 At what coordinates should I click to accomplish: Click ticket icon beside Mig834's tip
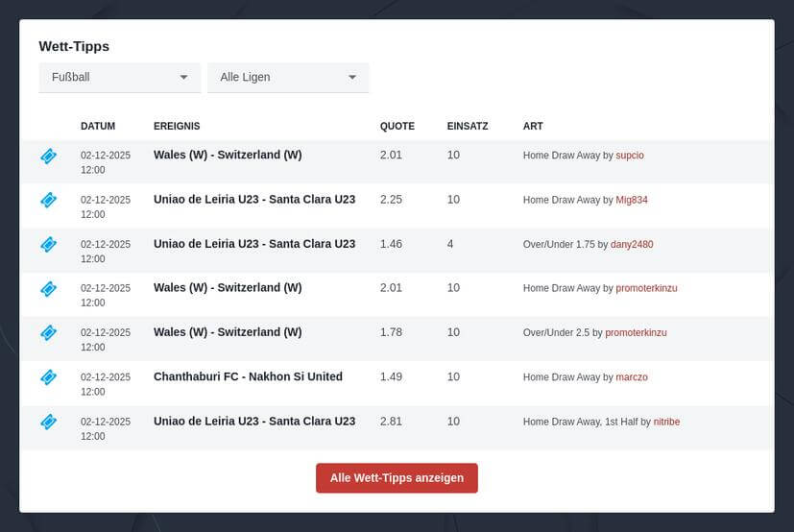click(48, 200)
